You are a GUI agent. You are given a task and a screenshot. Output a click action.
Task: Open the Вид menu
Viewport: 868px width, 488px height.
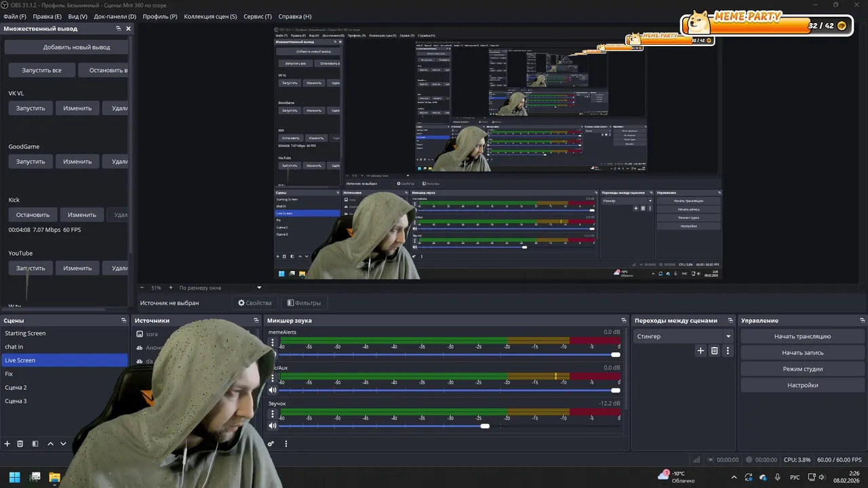point(77,16)
